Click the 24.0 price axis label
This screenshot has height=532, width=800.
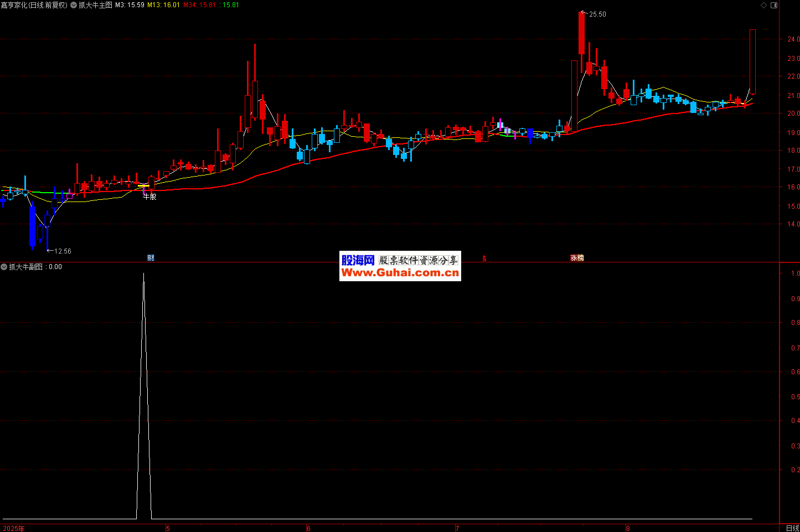pos(793,39)
